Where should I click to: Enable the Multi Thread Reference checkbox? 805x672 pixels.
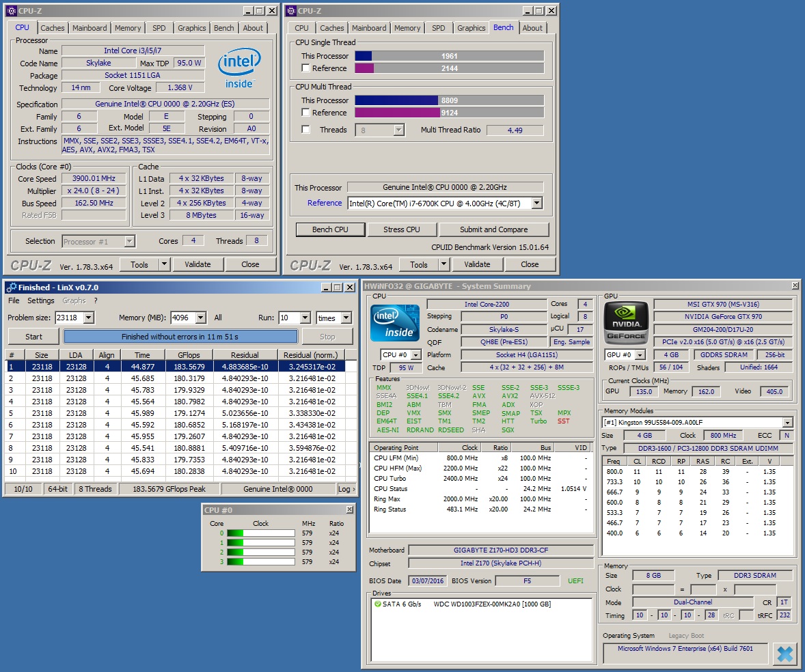pos(305,113)
